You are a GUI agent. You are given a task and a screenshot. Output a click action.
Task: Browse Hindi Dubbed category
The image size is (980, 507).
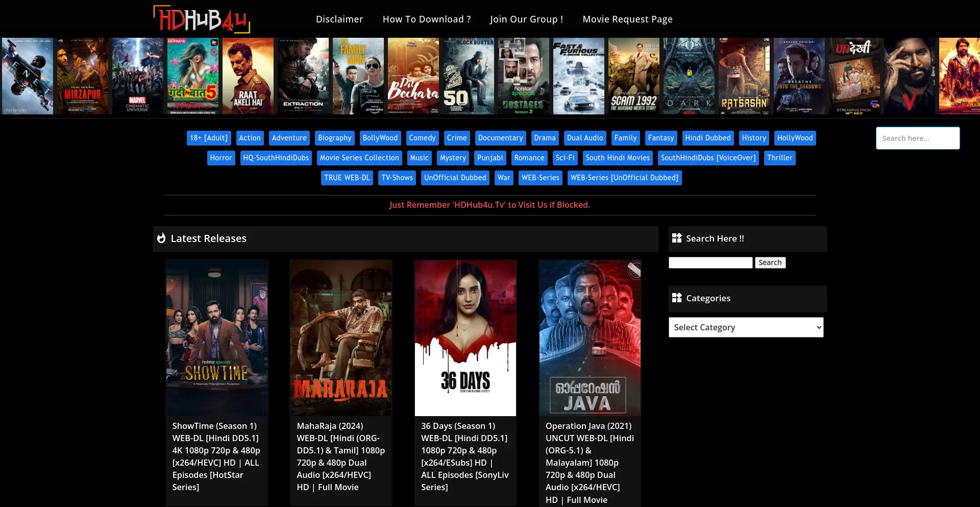[708, 138]
